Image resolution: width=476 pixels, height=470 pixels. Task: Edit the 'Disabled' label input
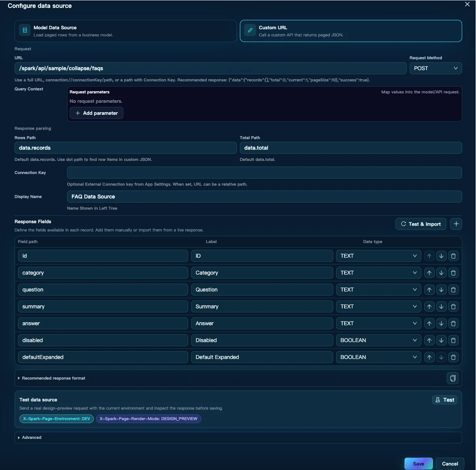(262, 340)
